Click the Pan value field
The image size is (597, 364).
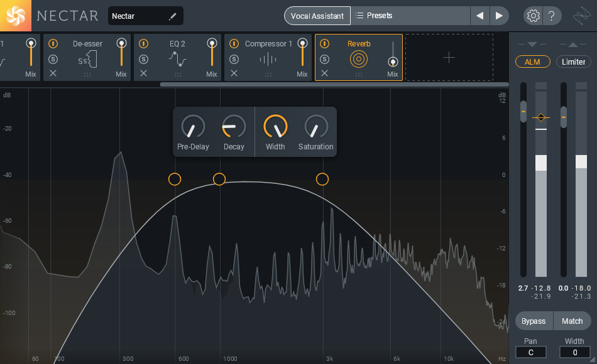click(x=531, y=352)
